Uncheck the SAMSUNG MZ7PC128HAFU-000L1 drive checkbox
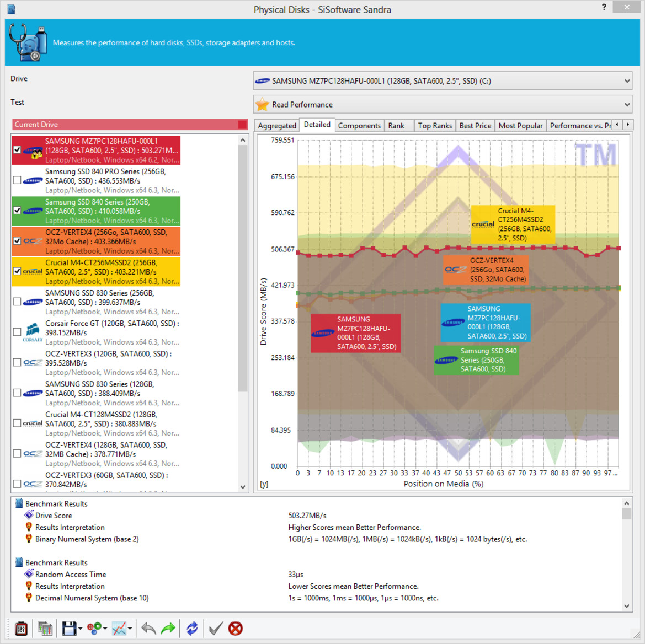Image resolution: width=645 pixels, height=644 pixels. coord(17,149)
